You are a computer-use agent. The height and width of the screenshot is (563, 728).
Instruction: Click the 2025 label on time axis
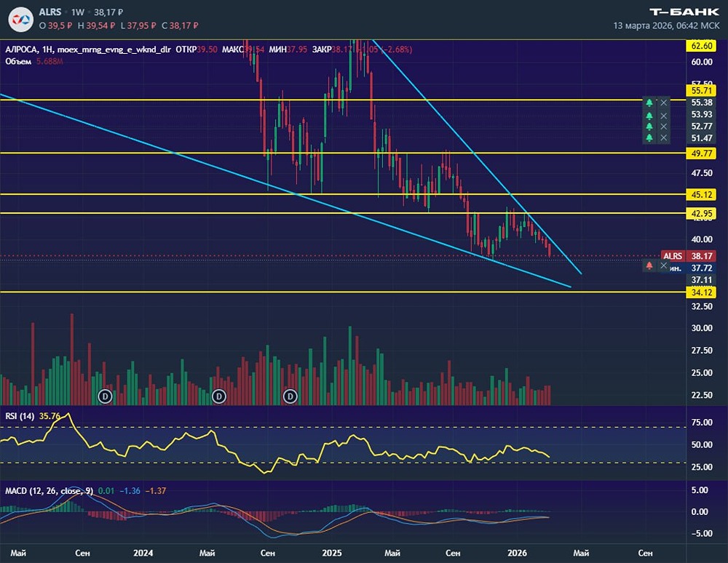pyautogui.click(x=332, y=553)
